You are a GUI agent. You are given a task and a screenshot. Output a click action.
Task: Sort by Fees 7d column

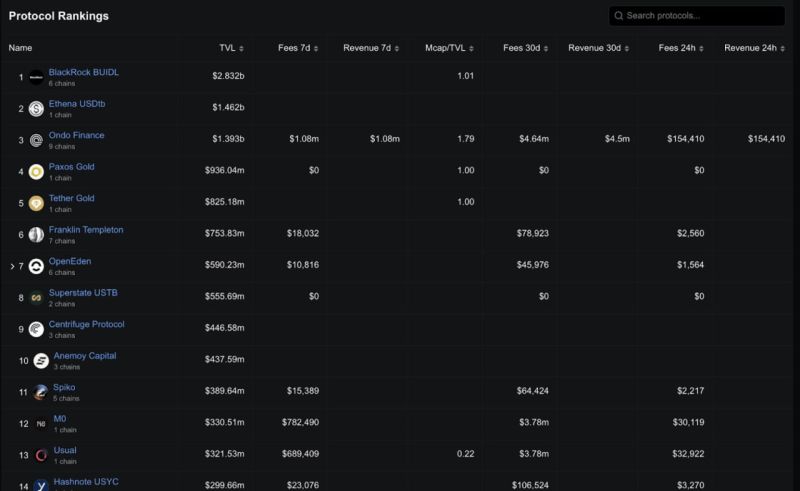point(298,48)
